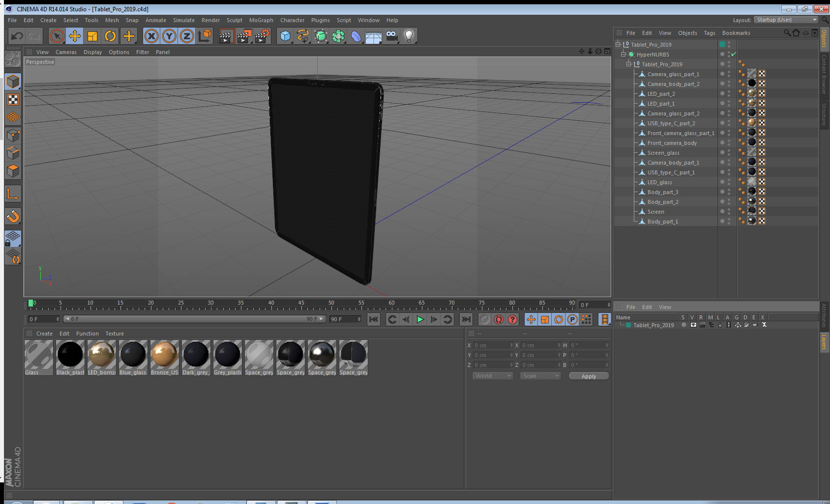This screenshot has height=504, width=830.
Task: Select USB_type_C_part_2 object
Action: [671, 123]
